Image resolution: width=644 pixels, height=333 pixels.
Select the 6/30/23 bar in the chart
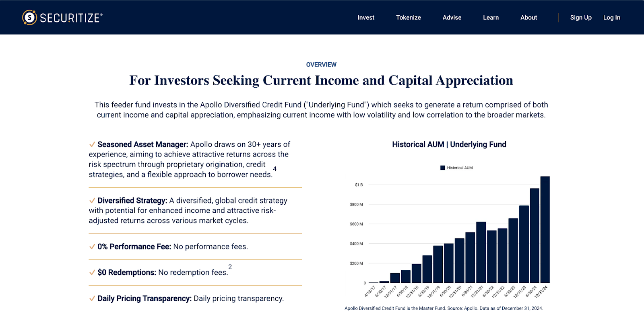click(x=513, y=251)
